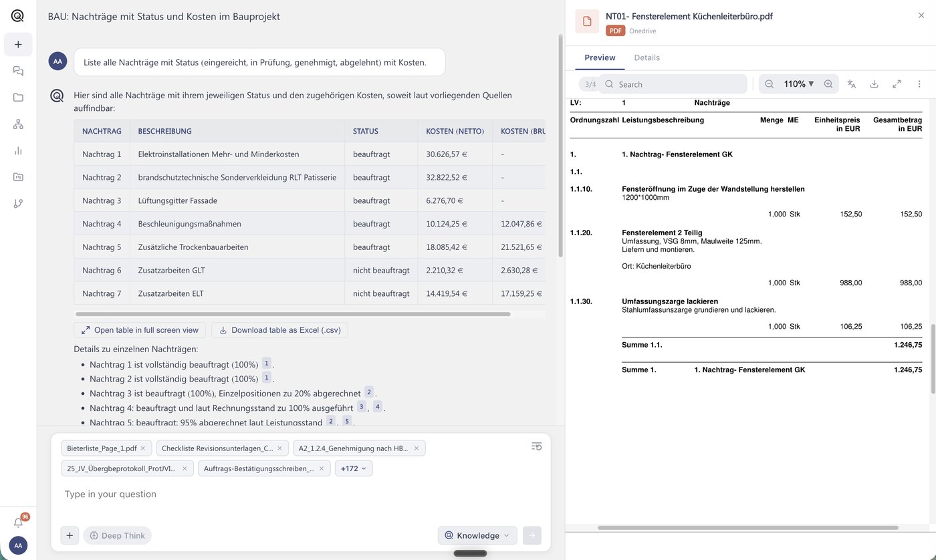Open the chats icon in the sidebar
Image resolution: width=936 pixels, height=560 pixels.
tap(18, 71)
